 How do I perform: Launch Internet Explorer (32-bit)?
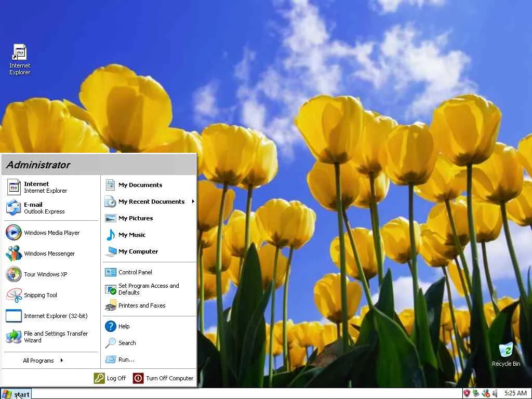tap(51, 316)
